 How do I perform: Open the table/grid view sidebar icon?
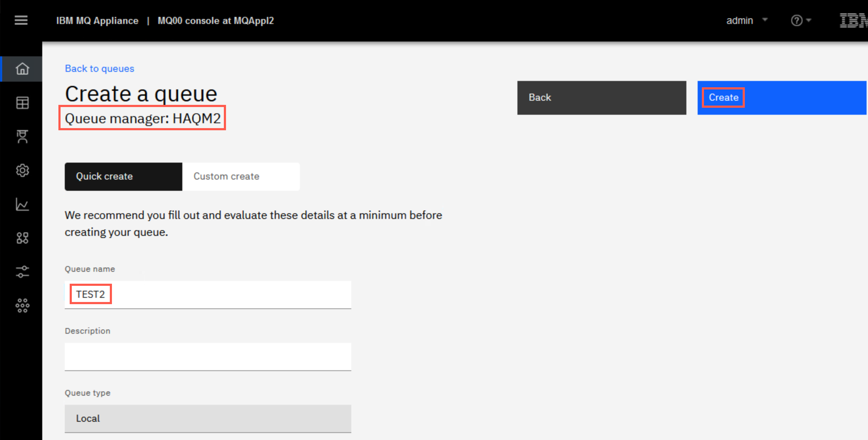coord(22,103)
